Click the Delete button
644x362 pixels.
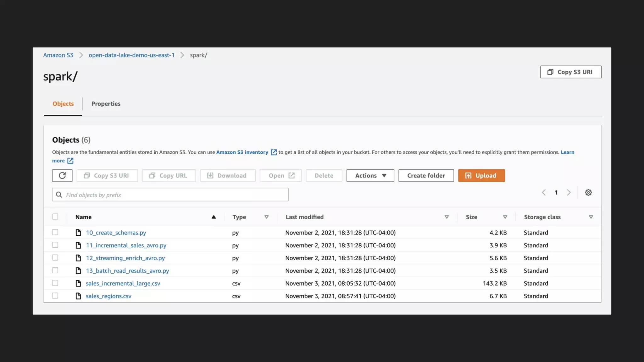tap(324, 175)
